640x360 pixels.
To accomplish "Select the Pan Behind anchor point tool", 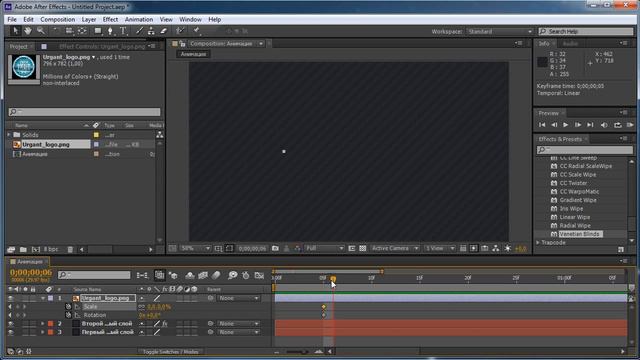I will pos(82,31).
